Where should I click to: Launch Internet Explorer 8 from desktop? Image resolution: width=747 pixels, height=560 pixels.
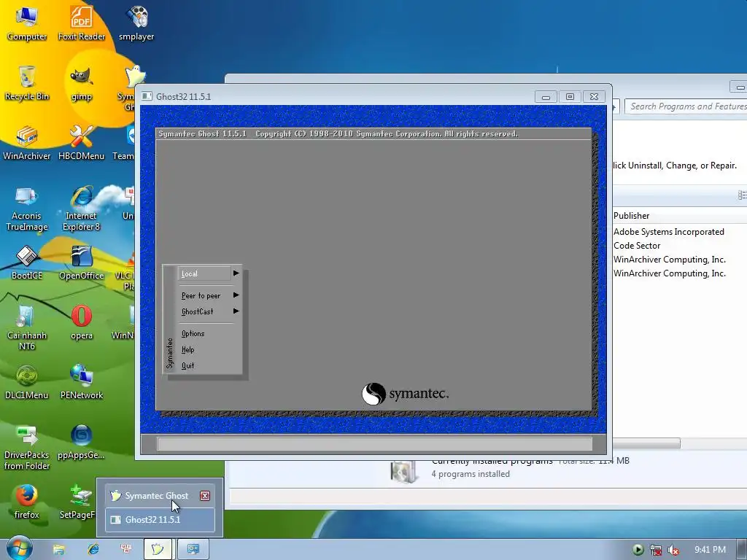coord(82,209)
